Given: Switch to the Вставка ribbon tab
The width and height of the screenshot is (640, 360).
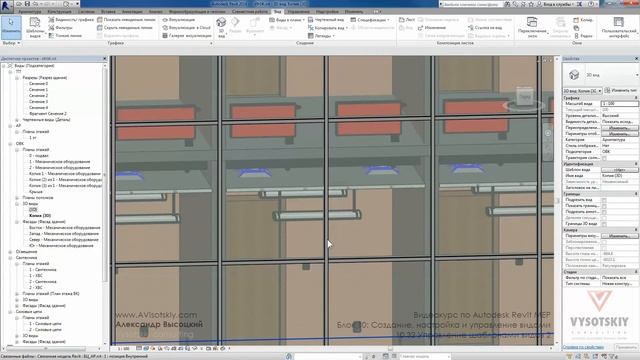Looking at the screenshot, I should (108, 12).
